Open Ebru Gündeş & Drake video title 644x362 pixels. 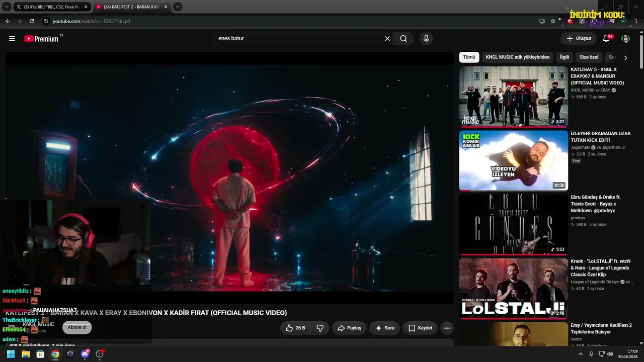coord(596,204)
